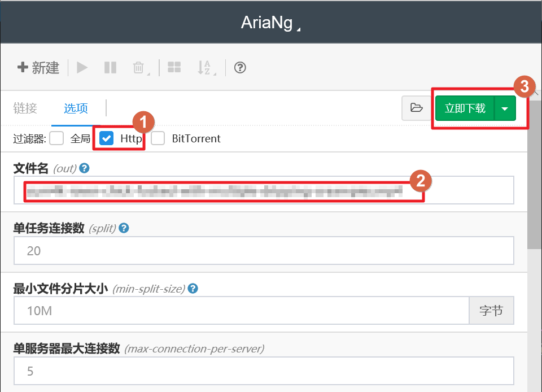Enable the 全局 filter checkbox
This screenshot has height=392, width=542.
click(x=56, y=138)
